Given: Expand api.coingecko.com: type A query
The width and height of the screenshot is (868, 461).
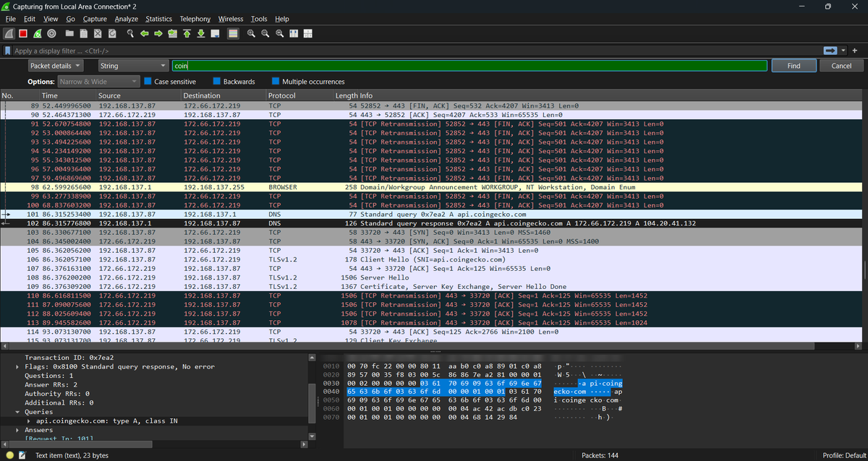Looking at the screenshot, I should (28, 421).
